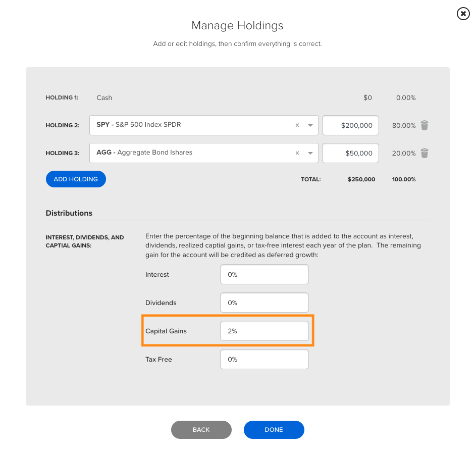
Task: Close the Manage Holdings dialog
Action: pyautogui.click(x=463, y=14)
